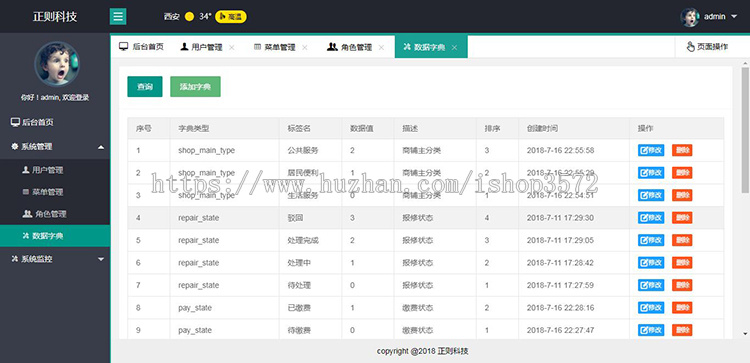Expand the admin user dropdown arrow
Viewport: 750px width, 363px height.
734,17
